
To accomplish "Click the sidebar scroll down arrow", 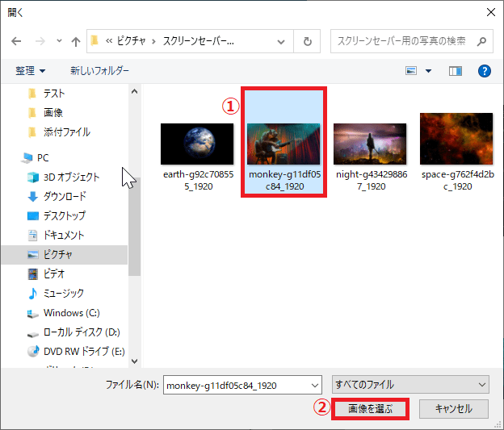I will point(135,361).
